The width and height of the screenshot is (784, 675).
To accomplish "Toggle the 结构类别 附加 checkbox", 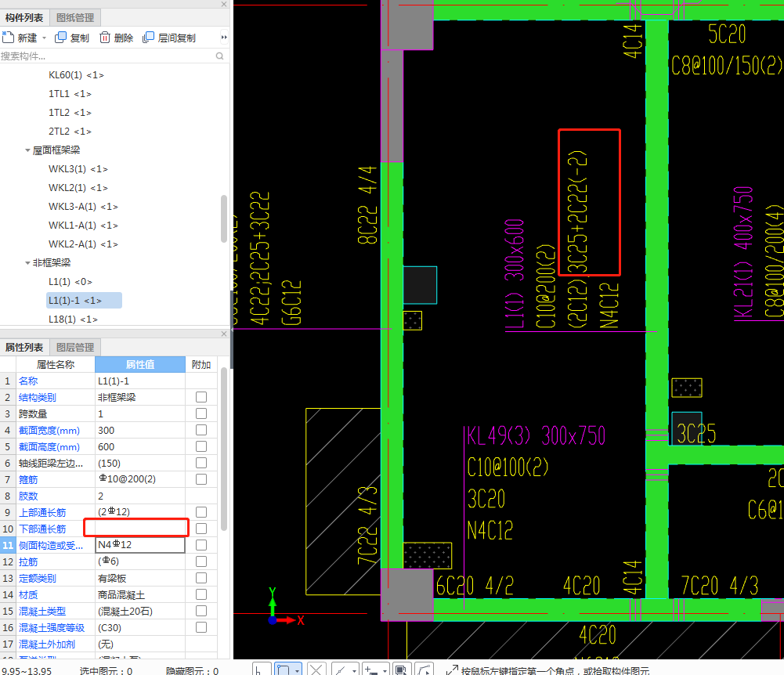I will point(201,397).
